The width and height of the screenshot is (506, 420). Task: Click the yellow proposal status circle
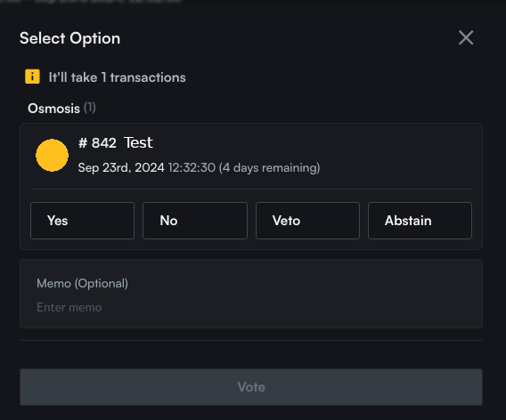click(x=52, y=155)
